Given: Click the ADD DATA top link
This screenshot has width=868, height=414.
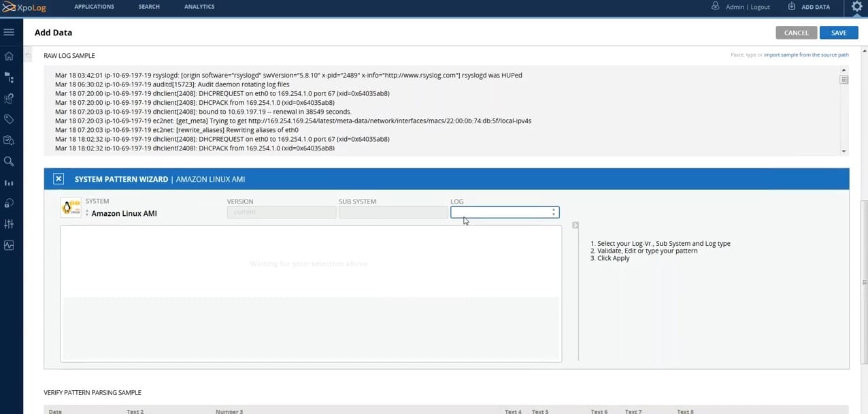Looking at the screenshot, I should tap(816, 7).
